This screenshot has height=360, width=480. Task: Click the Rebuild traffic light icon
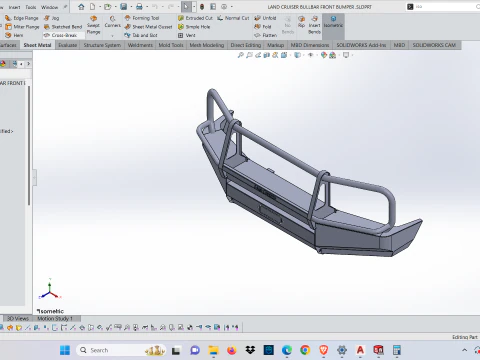(x=202, y=7)
